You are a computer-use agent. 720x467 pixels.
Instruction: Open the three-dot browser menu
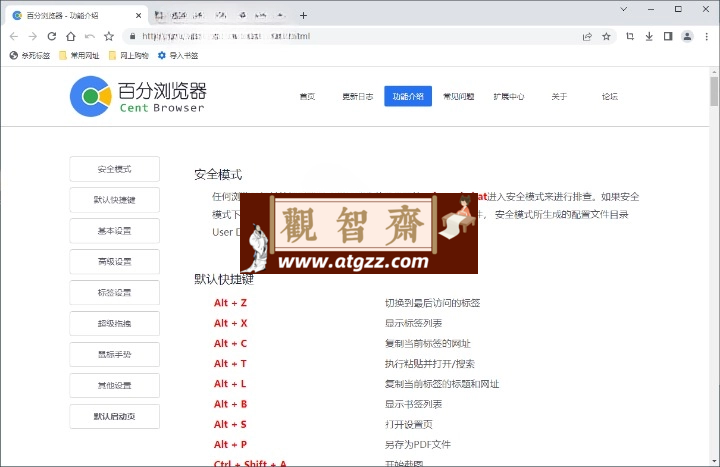706,36
